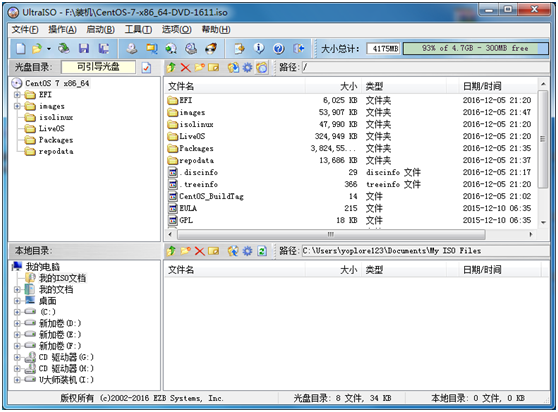Open the 工具(T) menu

[x=138, y=30]
